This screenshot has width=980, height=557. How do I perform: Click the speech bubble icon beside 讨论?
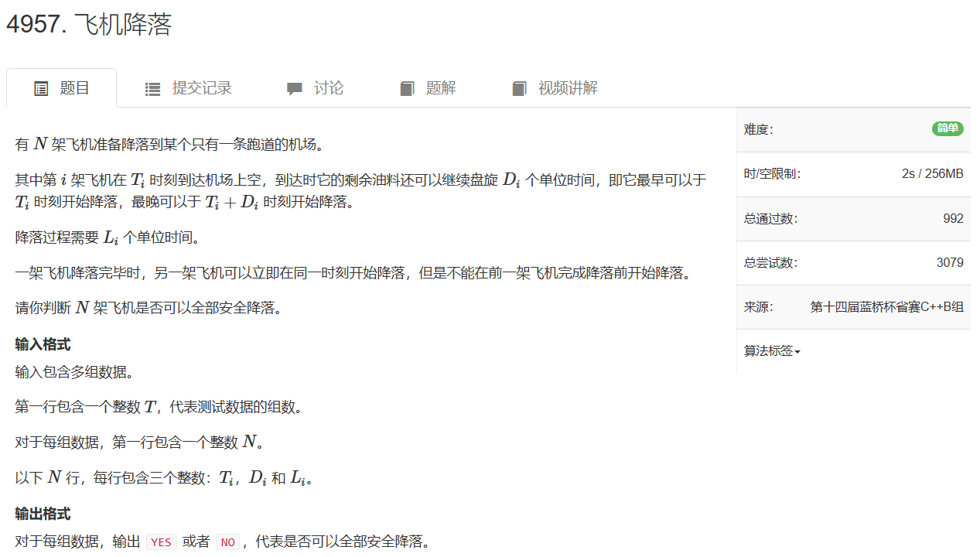click(294, 87)
